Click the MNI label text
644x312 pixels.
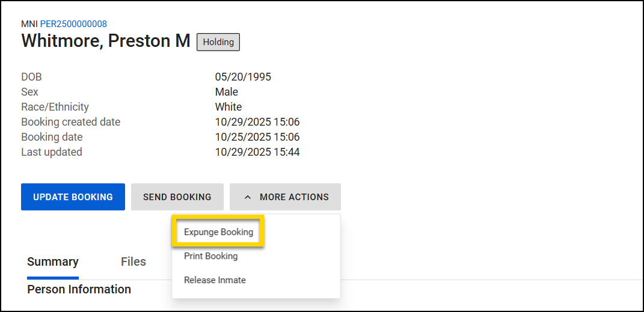click(x=29, y=24)
